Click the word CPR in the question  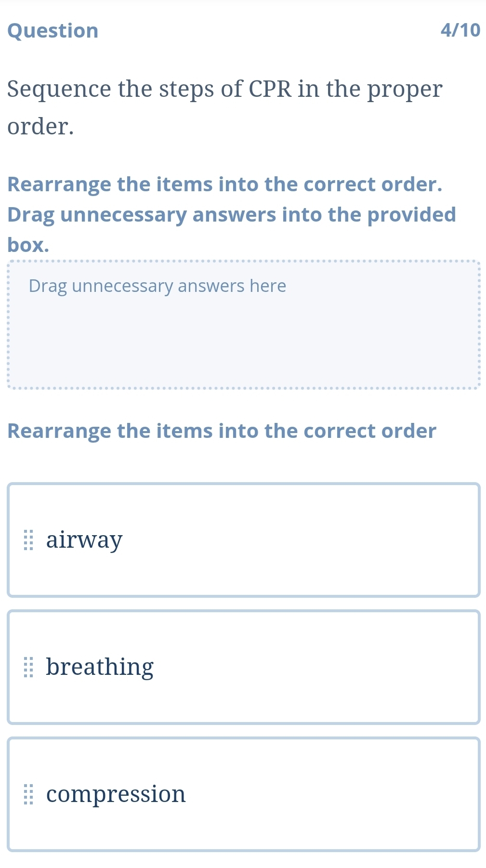point(270,90)
